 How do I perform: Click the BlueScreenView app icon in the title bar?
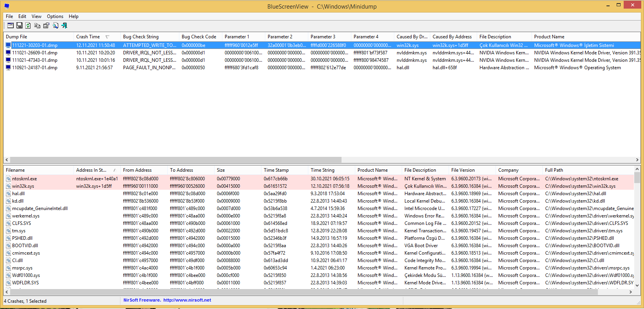[x=7, y=6]
